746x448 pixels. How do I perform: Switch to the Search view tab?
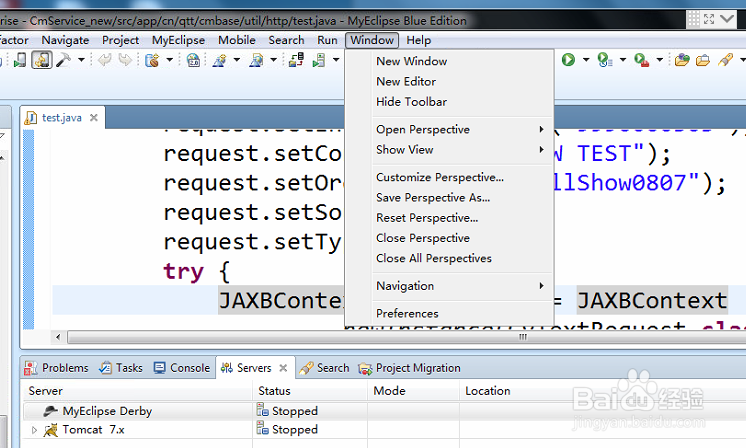[324, 368]
